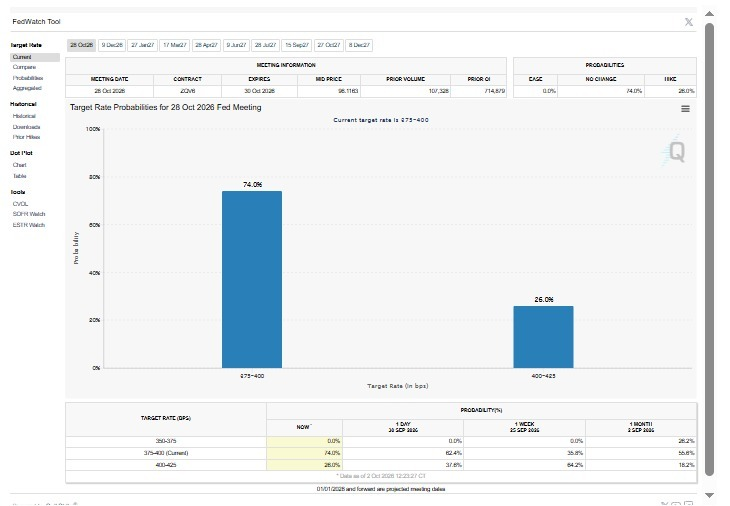The height and width of the screenshot is (506, 730).
Task: Click the 'NO CHANGE' probabilities header
Action: tap(601, 79)
